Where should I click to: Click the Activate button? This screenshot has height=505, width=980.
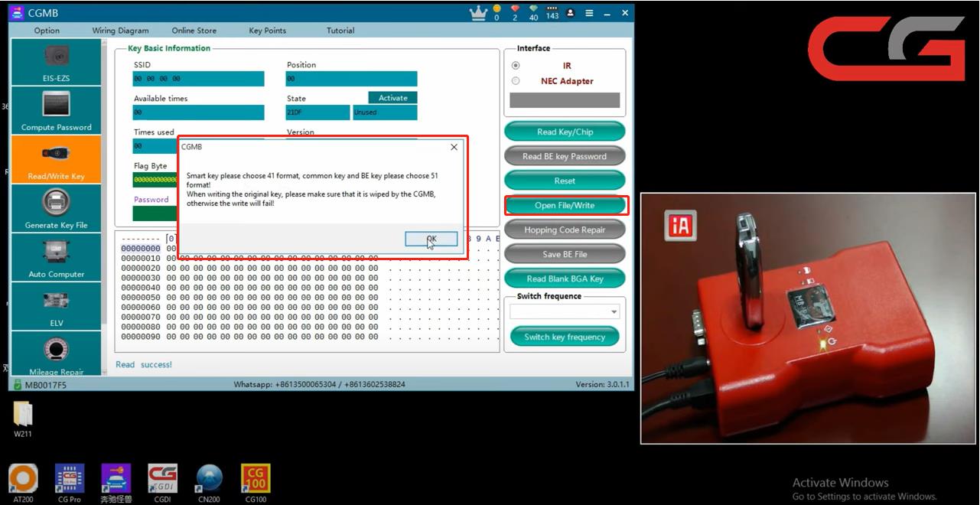click(x=393, y=98)
